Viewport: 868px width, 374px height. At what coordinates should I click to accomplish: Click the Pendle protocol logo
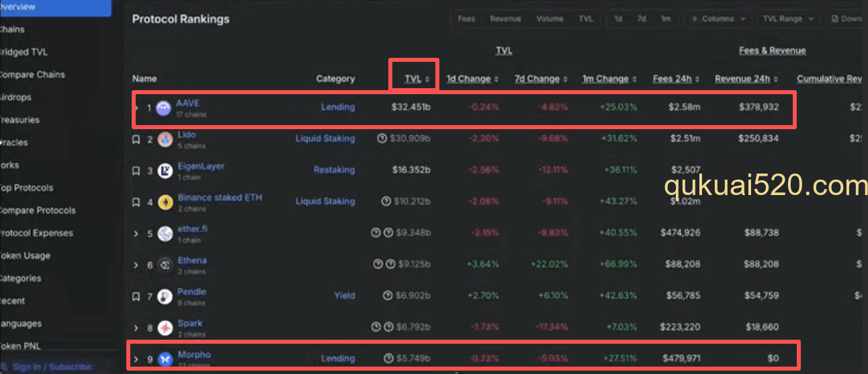[165, 297]
